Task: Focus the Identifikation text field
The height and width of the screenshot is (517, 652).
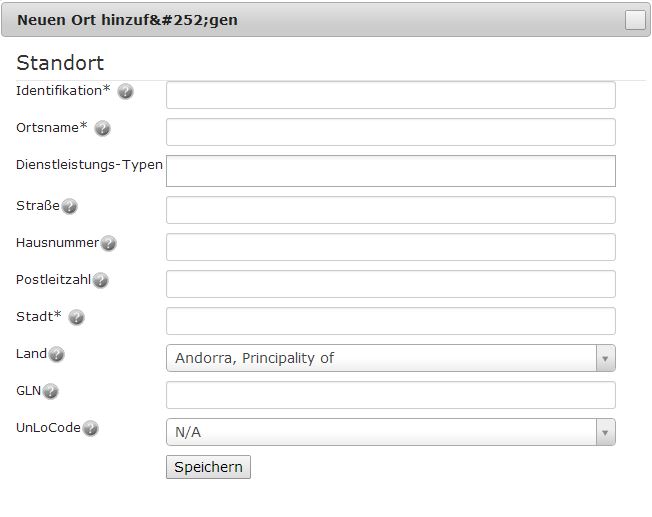Action: pyautogui.click(x=390, y=95)
